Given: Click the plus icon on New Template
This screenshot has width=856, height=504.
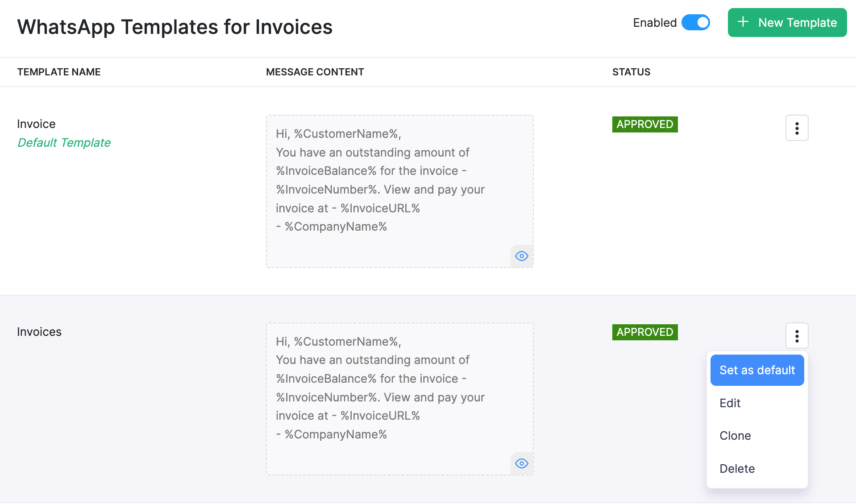Looking at the screenshot, I should coord(743,22).
